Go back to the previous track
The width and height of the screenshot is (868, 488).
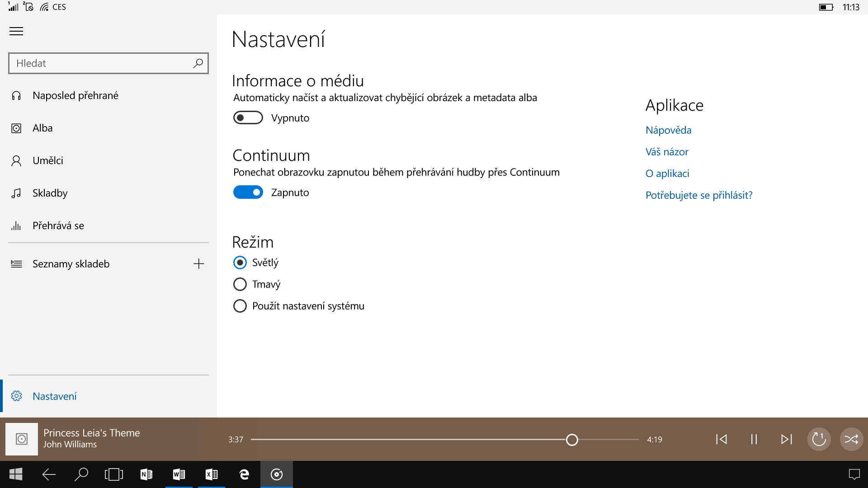click(x=721, y=439)
